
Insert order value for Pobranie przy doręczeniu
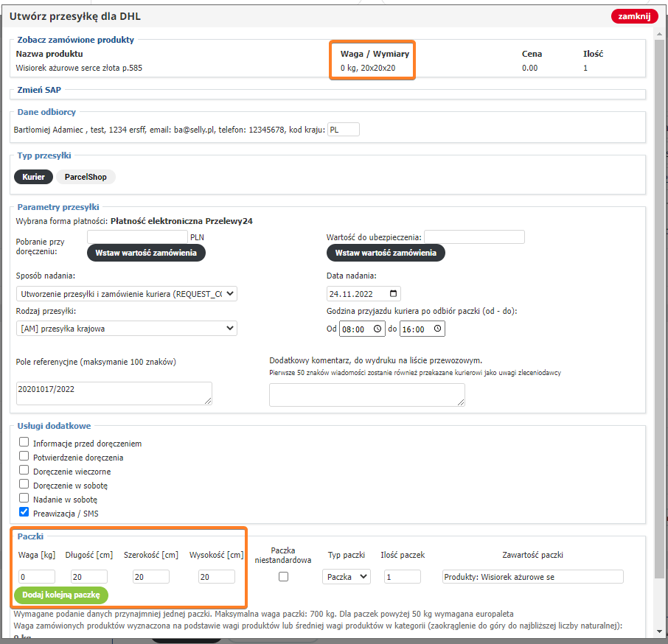(x=146, y=253)
